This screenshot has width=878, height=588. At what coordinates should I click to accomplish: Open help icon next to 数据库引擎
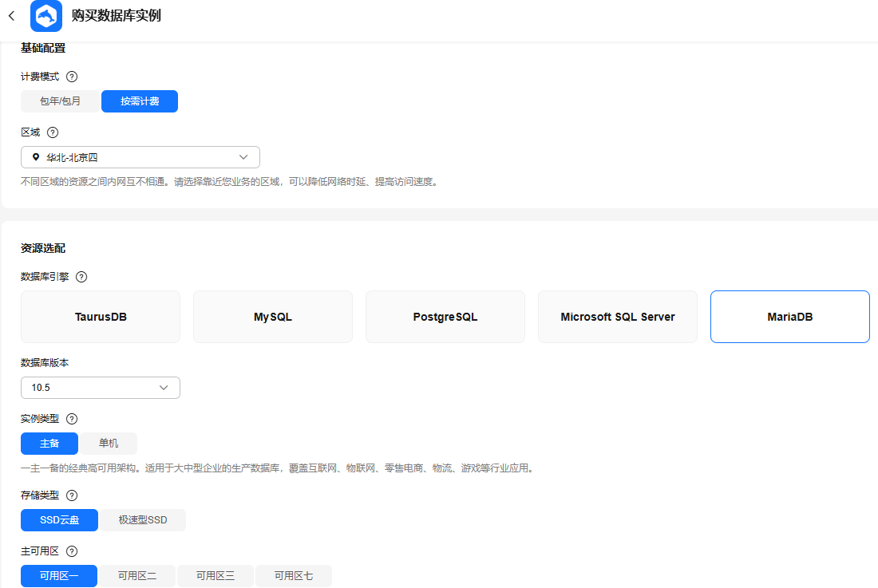coord(81,277)
